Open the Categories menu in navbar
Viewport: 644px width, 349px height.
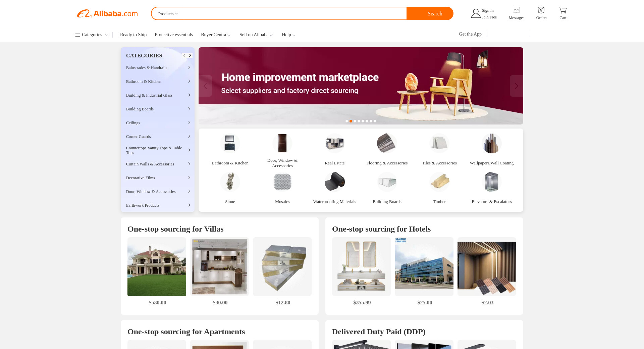[91, 35]
